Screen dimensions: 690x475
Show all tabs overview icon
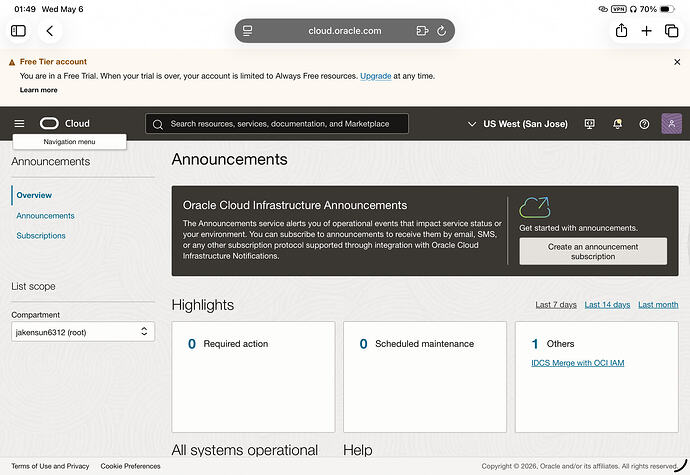point(672,31)
